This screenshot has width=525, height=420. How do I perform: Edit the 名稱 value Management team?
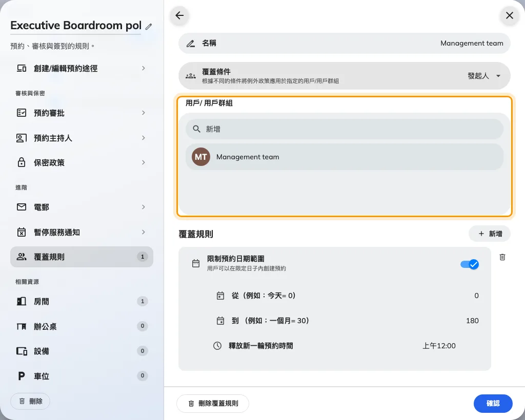(472, 44)
